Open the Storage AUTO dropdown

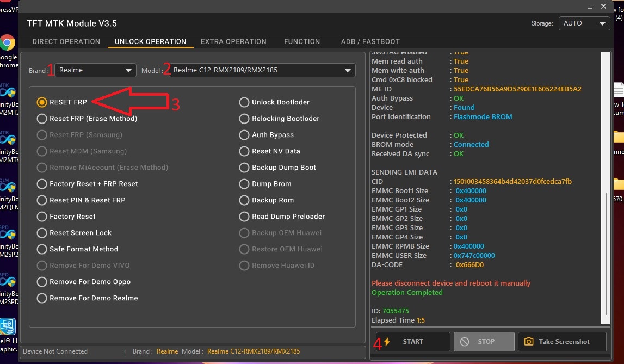(x=584, y=23)
